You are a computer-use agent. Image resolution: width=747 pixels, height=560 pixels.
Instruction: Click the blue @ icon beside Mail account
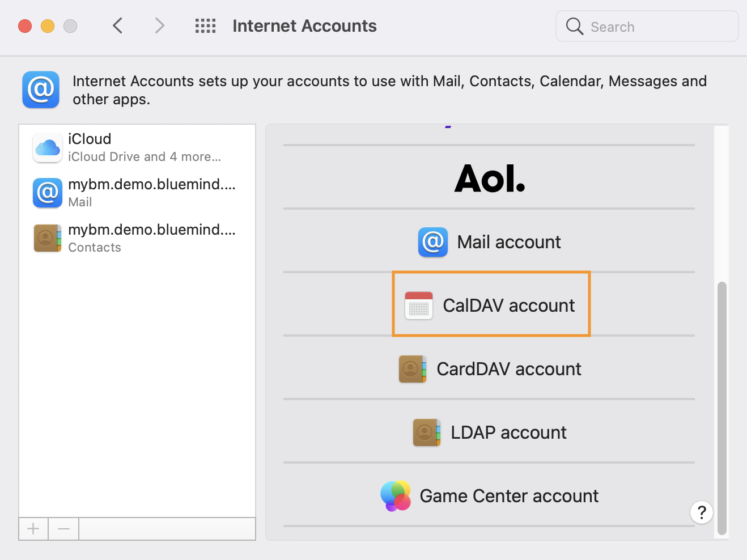[433, 242]
